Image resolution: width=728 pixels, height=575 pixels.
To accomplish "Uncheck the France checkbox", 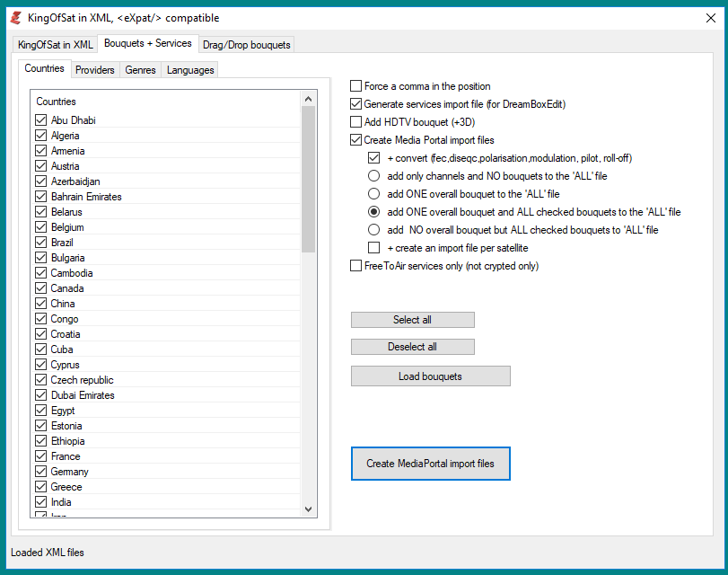I will pyautogui.click(x=41, y=456).
